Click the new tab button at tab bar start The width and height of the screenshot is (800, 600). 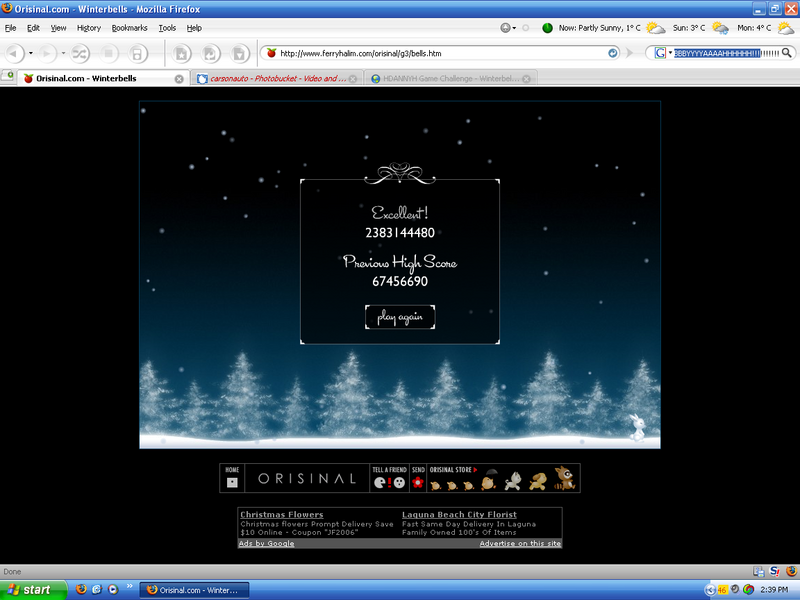click(7, 77)
